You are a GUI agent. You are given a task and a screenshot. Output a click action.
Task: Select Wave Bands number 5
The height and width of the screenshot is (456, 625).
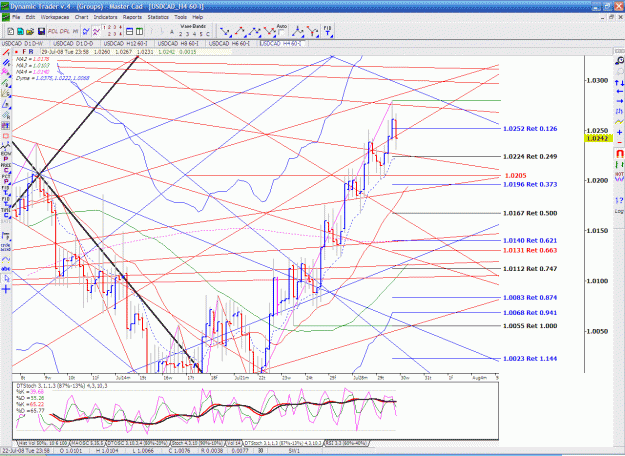[201, 34]
